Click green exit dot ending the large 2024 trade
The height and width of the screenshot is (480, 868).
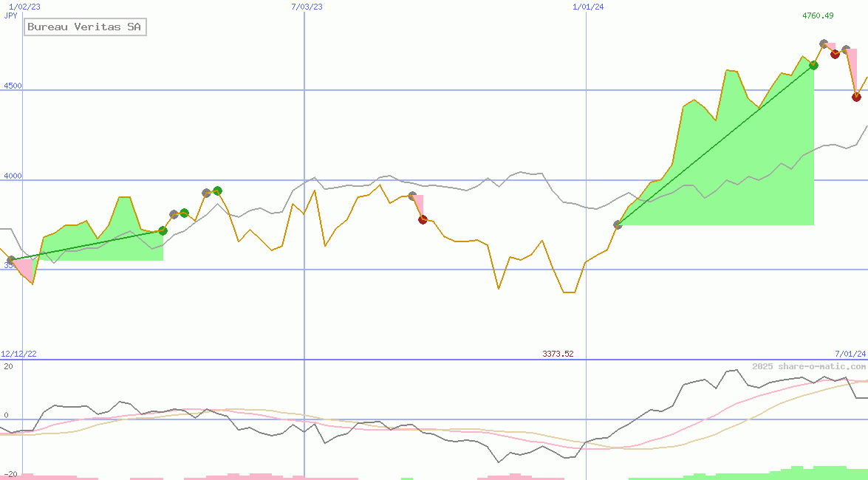(813, 65)
